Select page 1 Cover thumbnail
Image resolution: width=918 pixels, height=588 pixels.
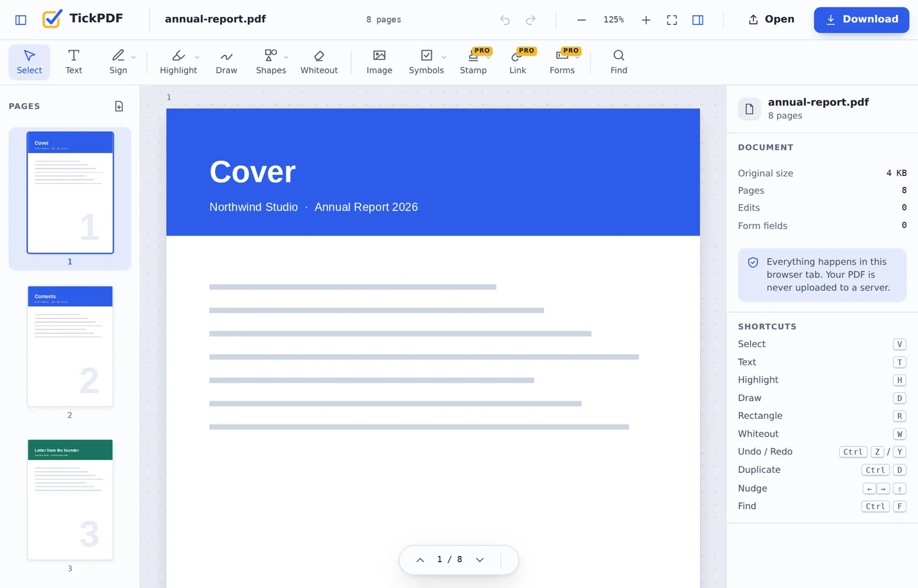click(70, 193)
